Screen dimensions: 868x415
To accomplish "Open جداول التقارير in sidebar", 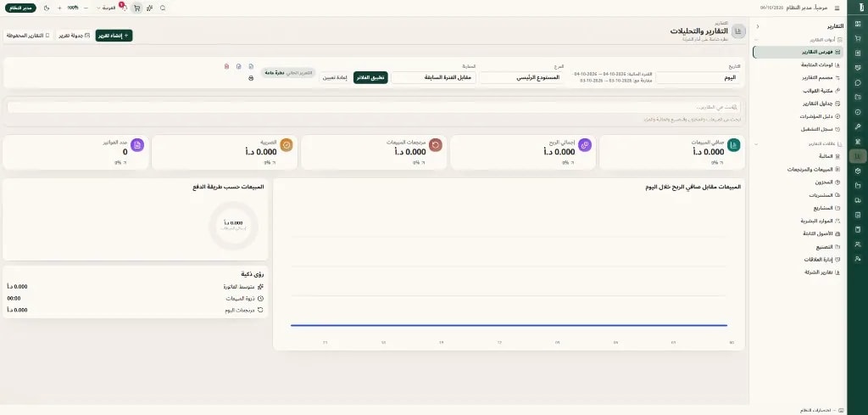I will [x=798, y=104].
